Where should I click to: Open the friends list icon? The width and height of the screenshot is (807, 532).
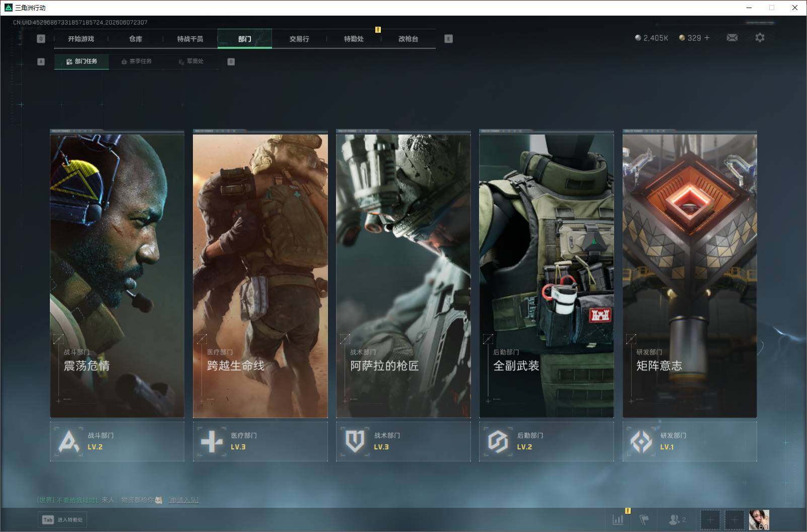pyautogui.click(x=677, y=519)
